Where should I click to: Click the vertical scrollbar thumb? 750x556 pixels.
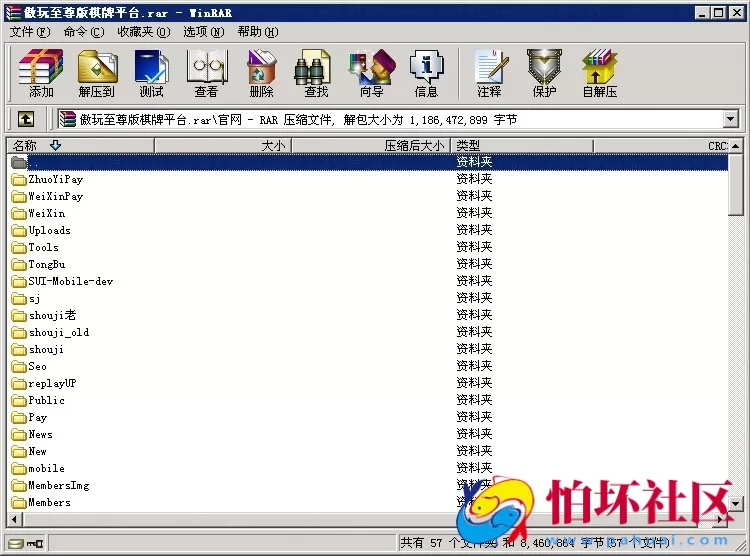tap(736, 185)
